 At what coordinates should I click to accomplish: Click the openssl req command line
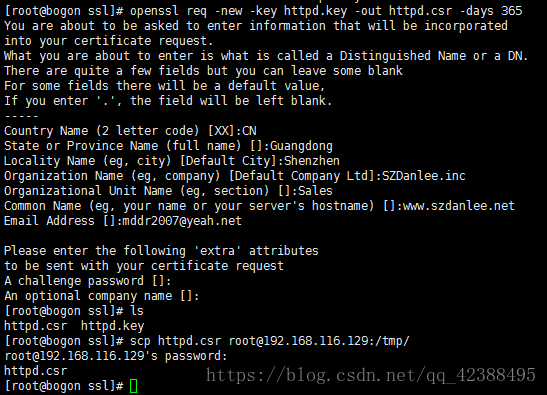[263, 11]
